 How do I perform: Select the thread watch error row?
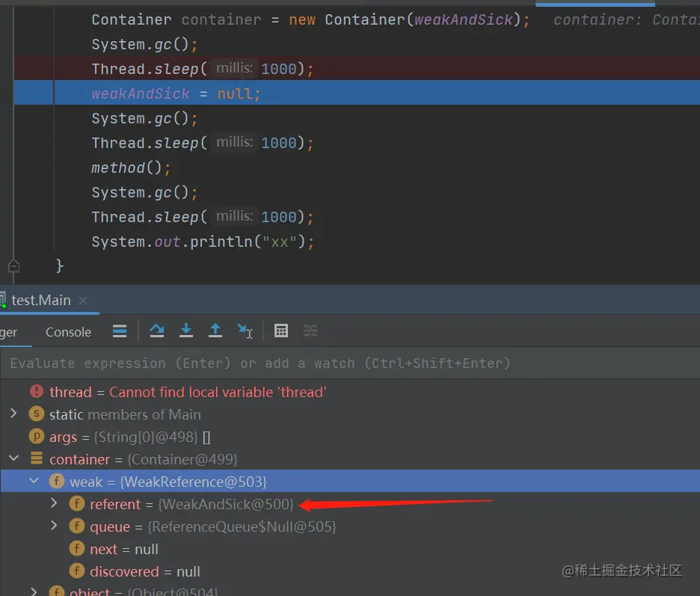(350, 392)
